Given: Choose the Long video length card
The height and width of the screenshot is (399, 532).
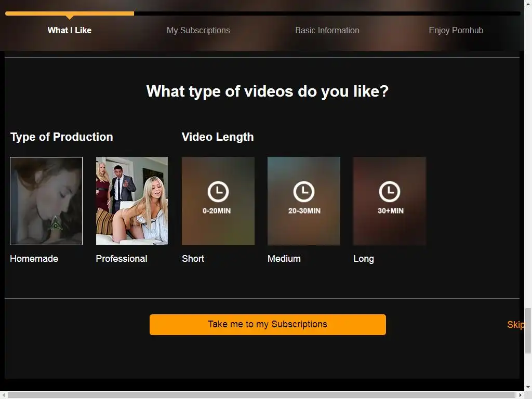Looking at the screenshot, I should pos(390,201).
